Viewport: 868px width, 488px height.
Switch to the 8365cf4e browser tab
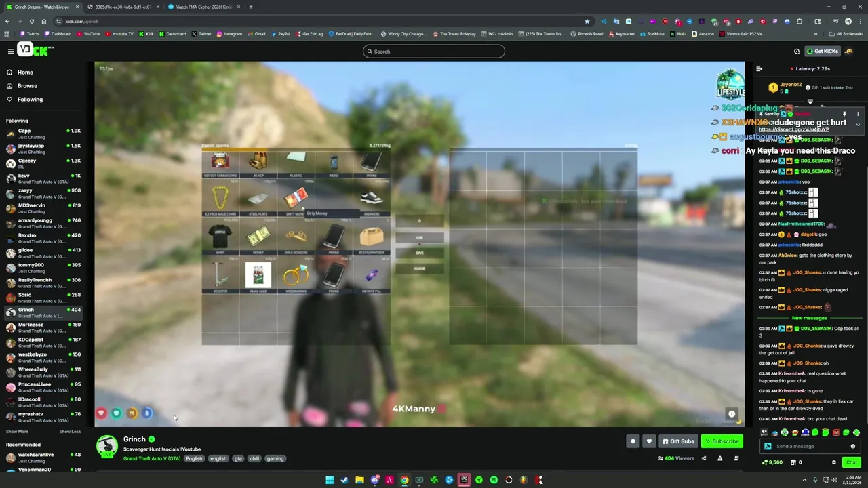tap(123, 7)
